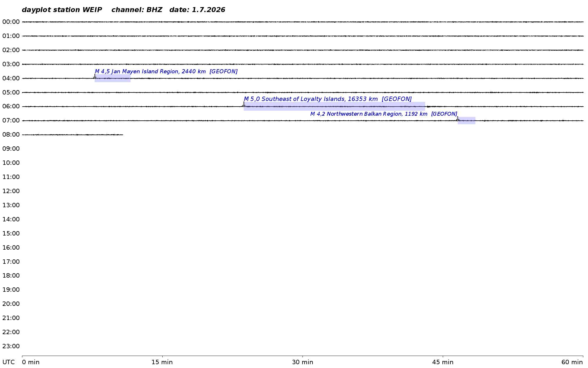Click the '60 min' axis tick label

click(572, 362)
